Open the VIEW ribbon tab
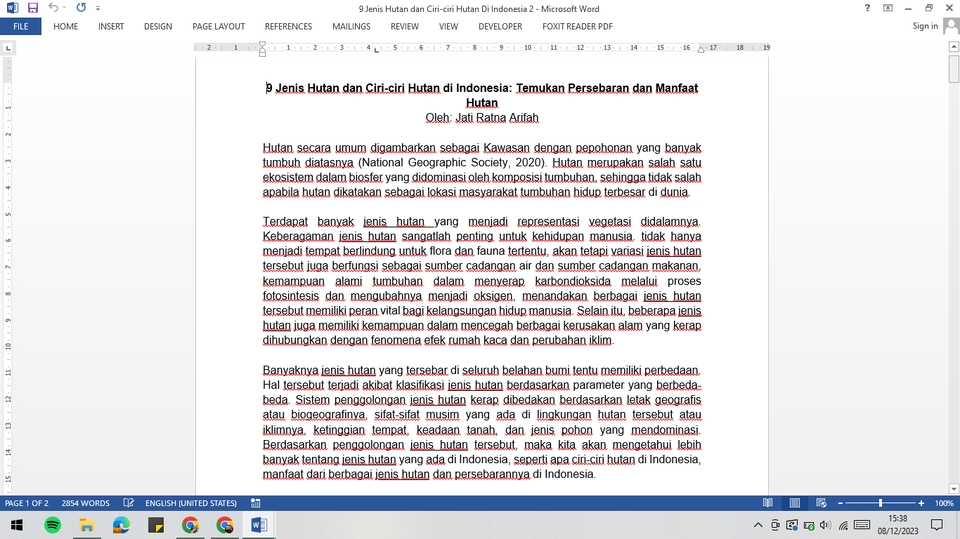This screenshot has width=960, height=539. (x=448, y=26)
